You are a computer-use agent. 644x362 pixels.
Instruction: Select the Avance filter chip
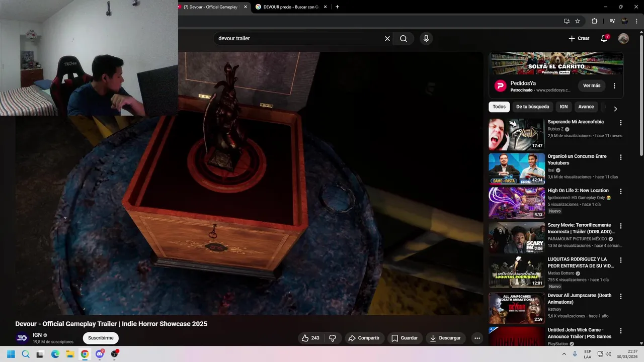[586, 107]
